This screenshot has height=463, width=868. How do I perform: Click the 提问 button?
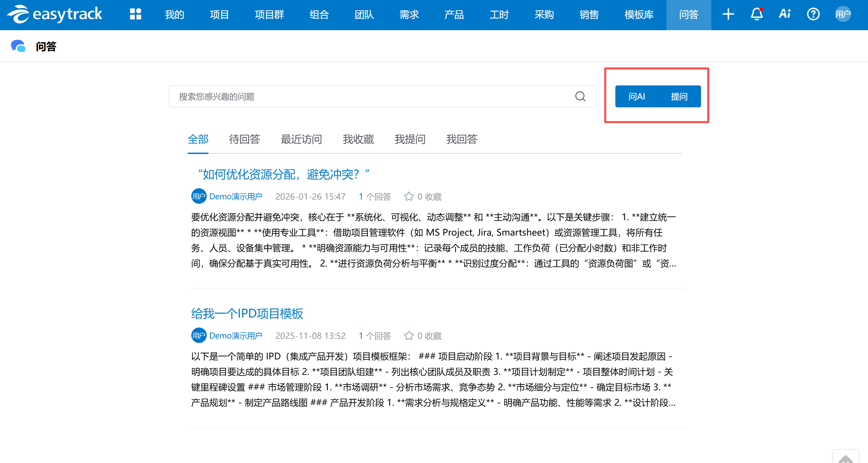tap(679, 97)
